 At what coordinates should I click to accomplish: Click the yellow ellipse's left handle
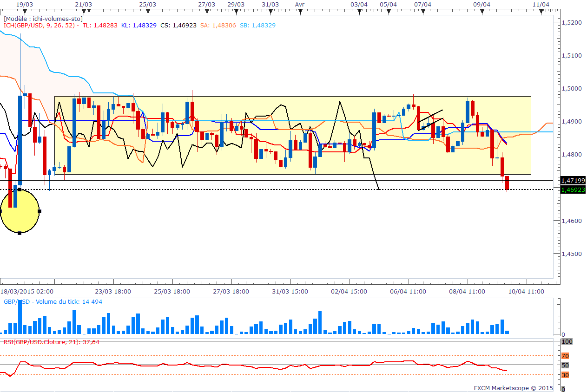click(1, 211)
